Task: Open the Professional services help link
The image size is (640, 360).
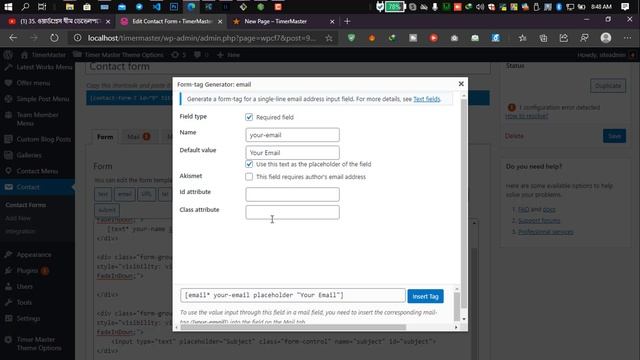Action: coord(545,232)
